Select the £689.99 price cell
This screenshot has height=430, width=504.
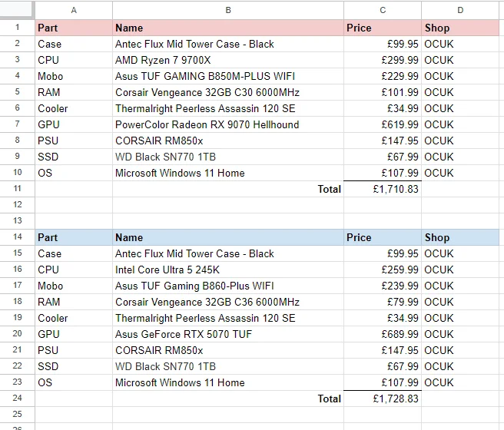click(x=383, y=334)
